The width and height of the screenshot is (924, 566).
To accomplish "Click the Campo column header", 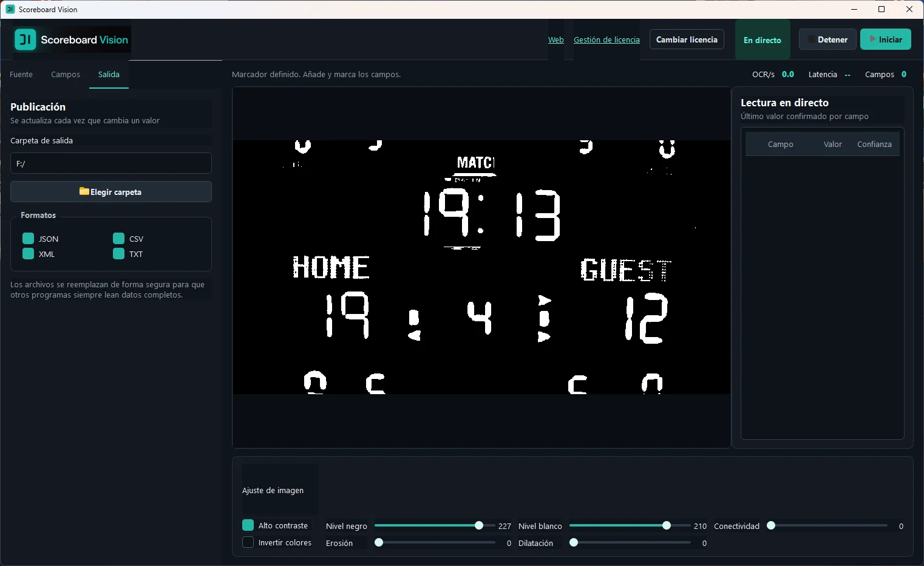I will pos(780,145).
